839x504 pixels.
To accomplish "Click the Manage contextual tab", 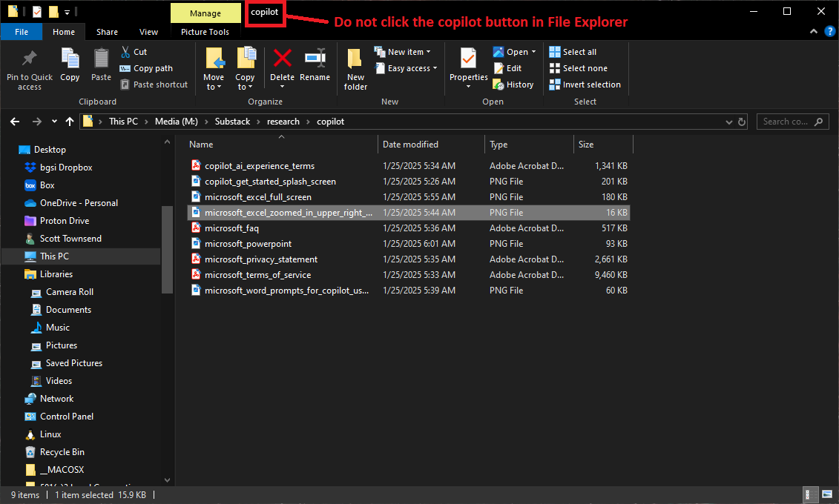I will click(205, 13).
